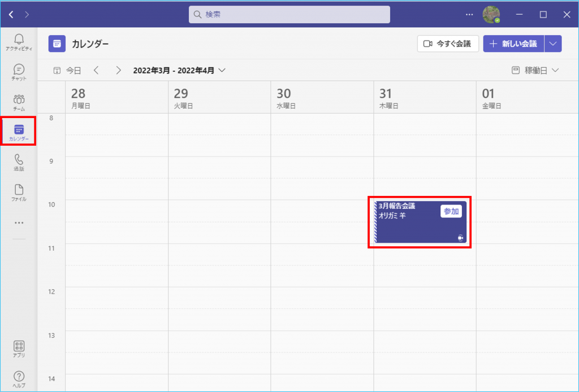Show more apps via sidebar ellipsis

click(19, 223)
